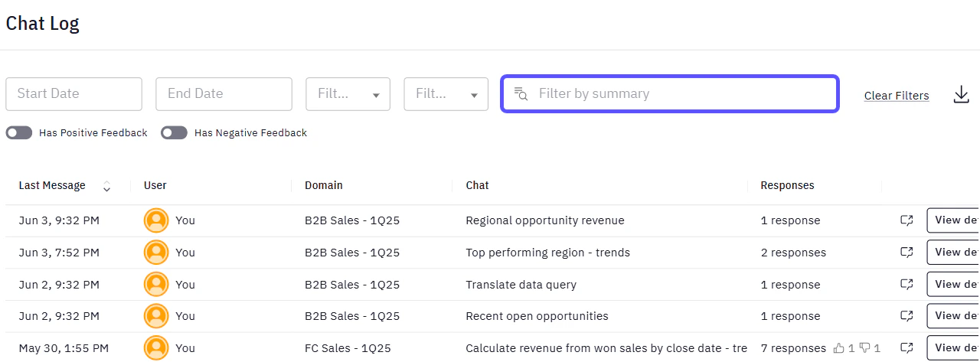
Task: Select chat 'Regional opportunity revenue'
Action: tap(545, 220)
